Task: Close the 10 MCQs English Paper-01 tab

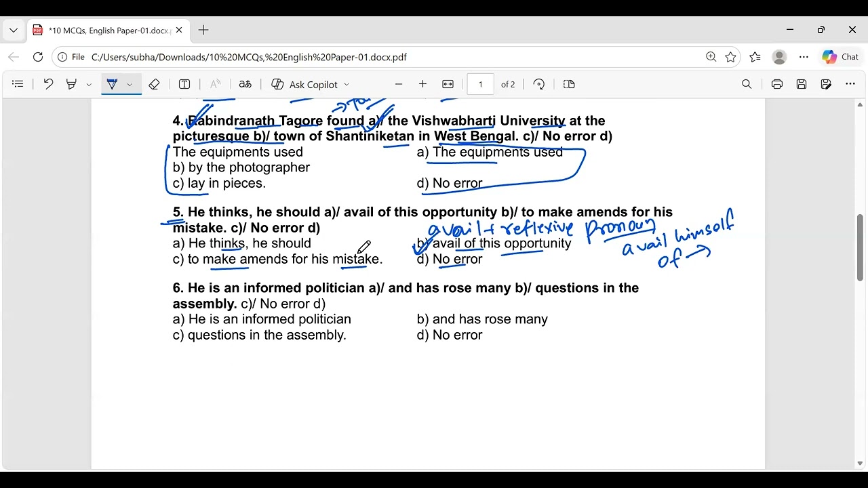Action: point(179,30)
